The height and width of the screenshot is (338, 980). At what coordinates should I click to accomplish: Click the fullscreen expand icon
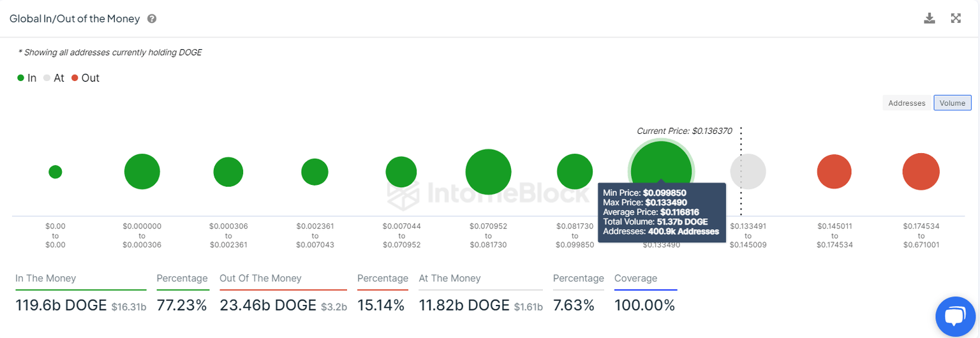point(956,18)
